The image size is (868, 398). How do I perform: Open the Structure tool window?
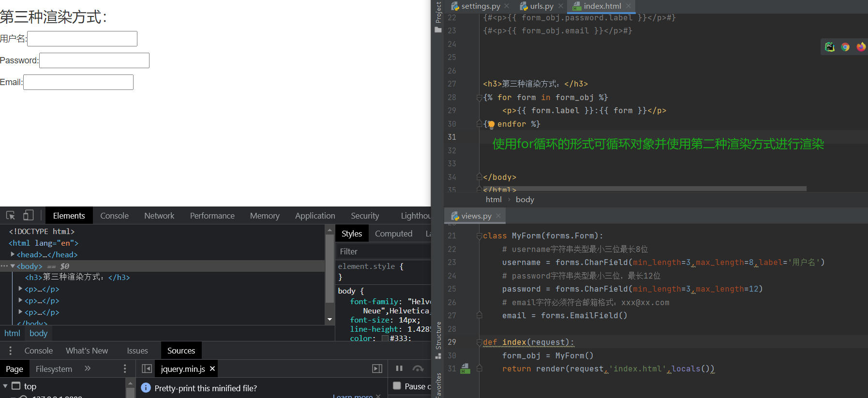click(438, 340)
